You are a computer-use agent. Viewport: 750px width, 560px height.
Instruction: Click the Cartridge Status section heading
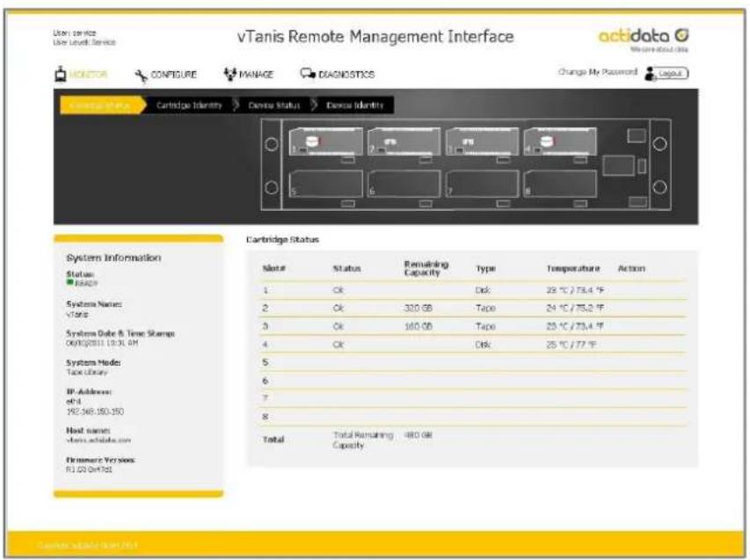tap(282, 240)
